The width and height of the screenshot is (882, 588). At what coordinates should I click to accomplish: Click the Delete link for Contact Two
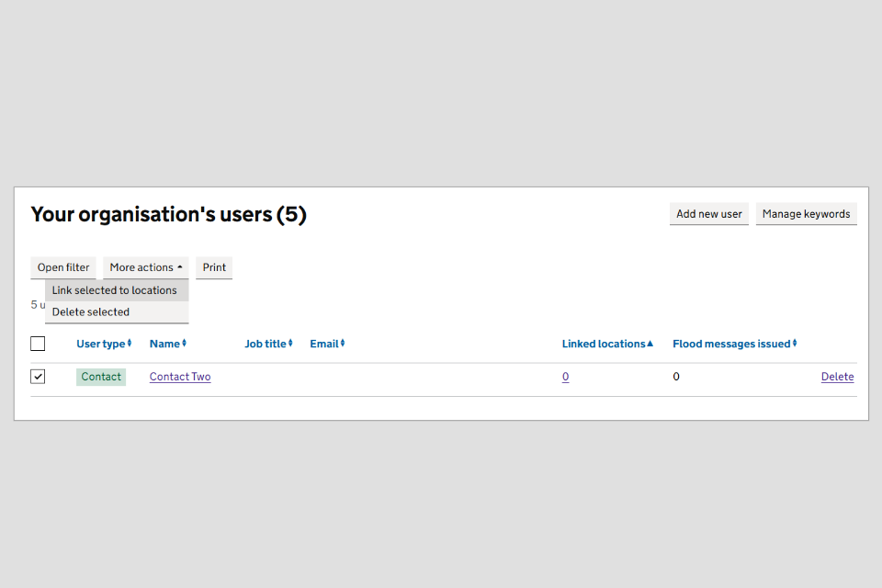click(837, 377)
